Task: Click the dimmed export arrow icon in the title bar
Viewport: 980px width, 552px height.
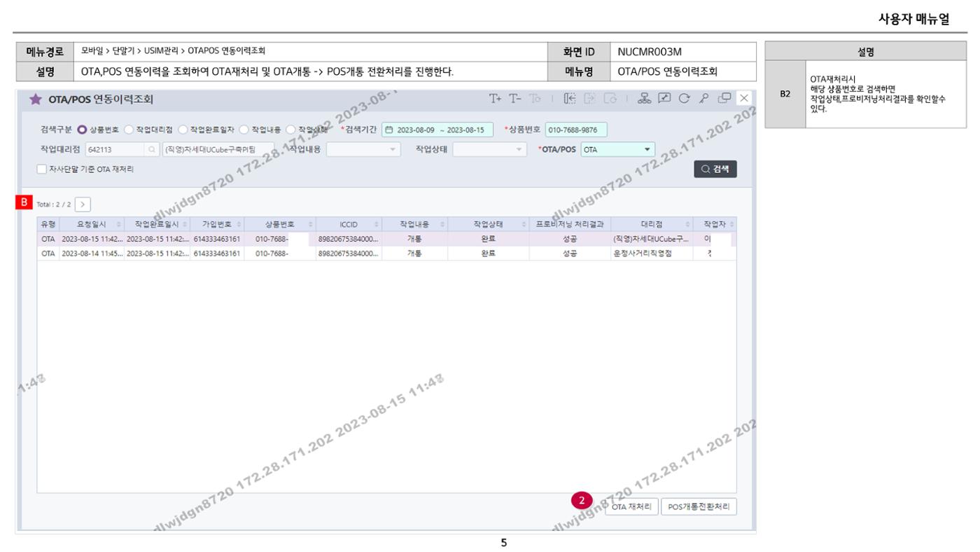Action: [x=589, y=98]
